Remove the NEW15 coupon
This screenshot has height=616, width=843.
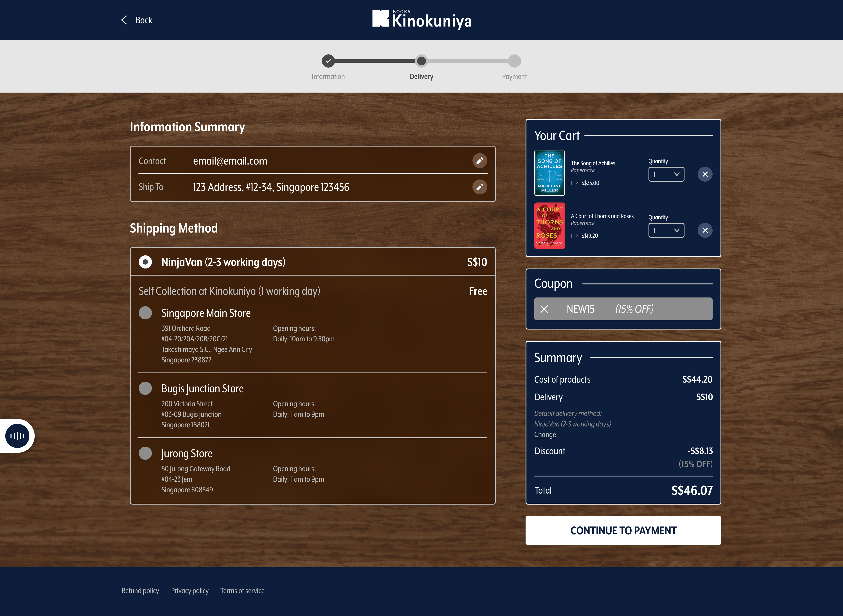coord(544,309)
